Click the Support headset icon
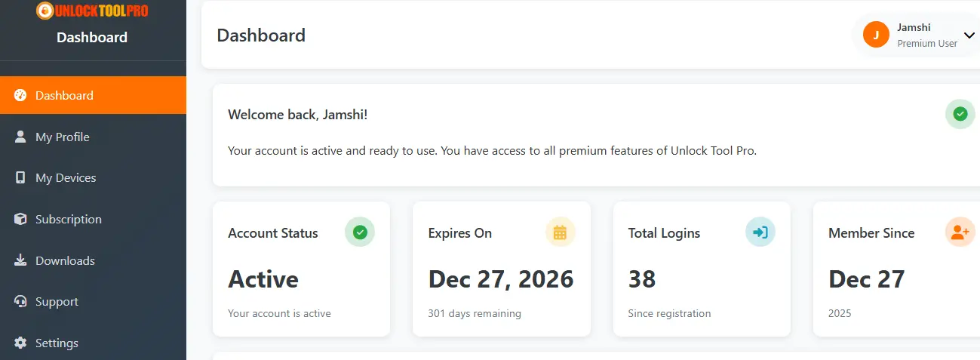Image resolution: width=980 pixels, height=360 pixels. click(20, 302)
